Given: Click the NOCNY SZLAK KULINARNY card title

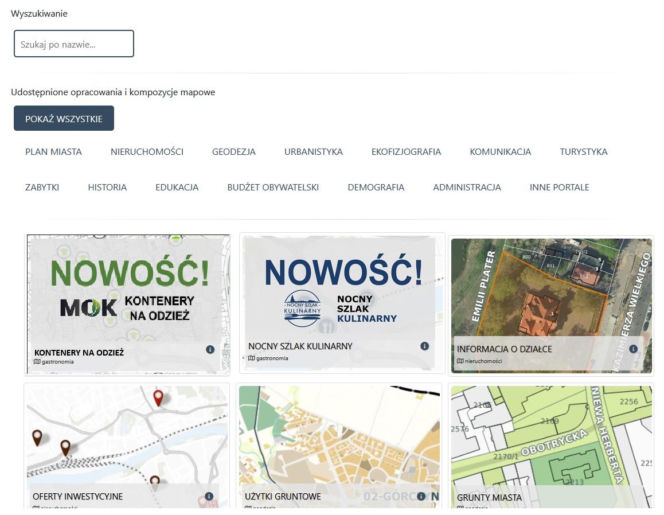Looking at the screenshot, I should point(300,346).
